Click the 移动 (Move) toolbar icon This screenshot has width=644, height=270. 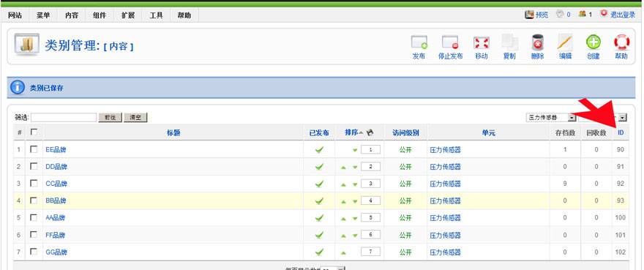pos(482,43)
